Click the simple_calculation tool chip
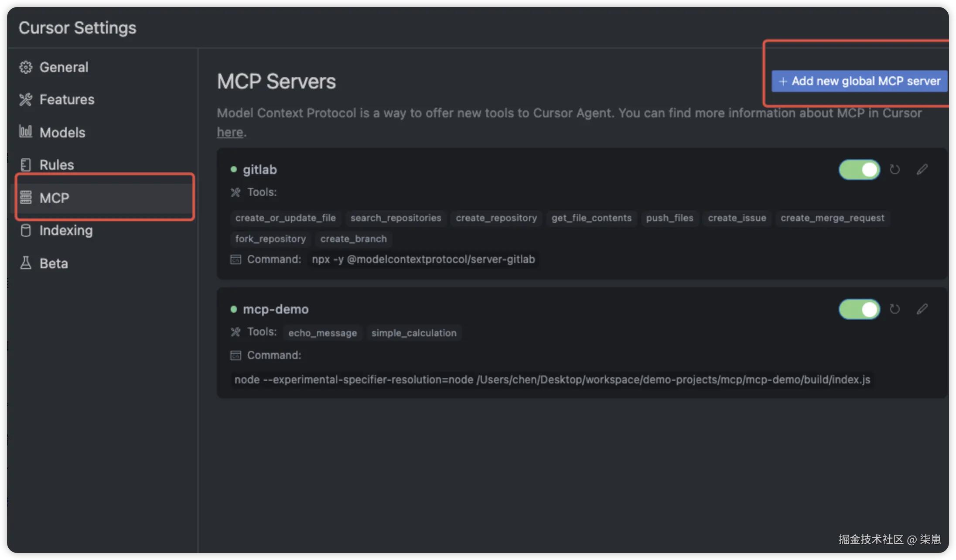This screenshot has height=560, width=956. (413, 333)
